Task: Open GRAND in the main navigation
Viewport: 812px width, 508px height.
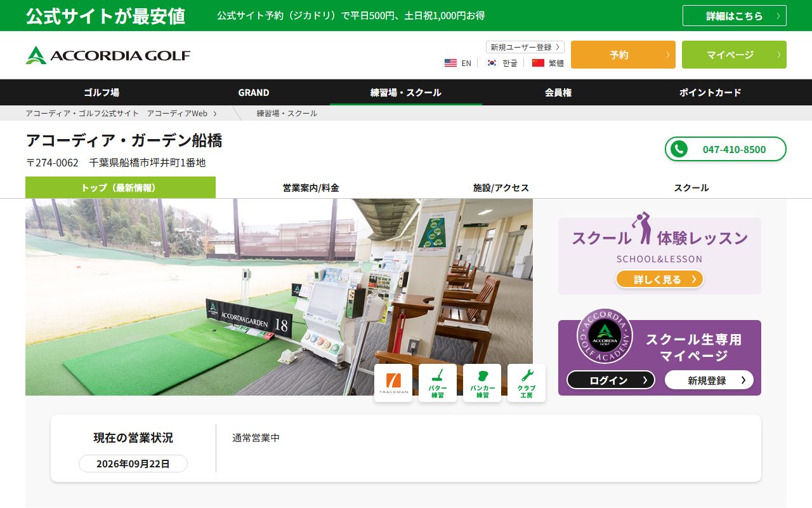Action: click(x=254, y=93)
